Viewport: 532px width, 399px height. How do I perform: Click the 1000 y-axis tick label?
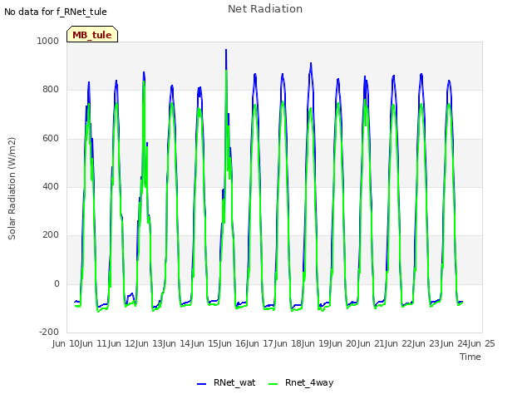(x=48, y=41)
